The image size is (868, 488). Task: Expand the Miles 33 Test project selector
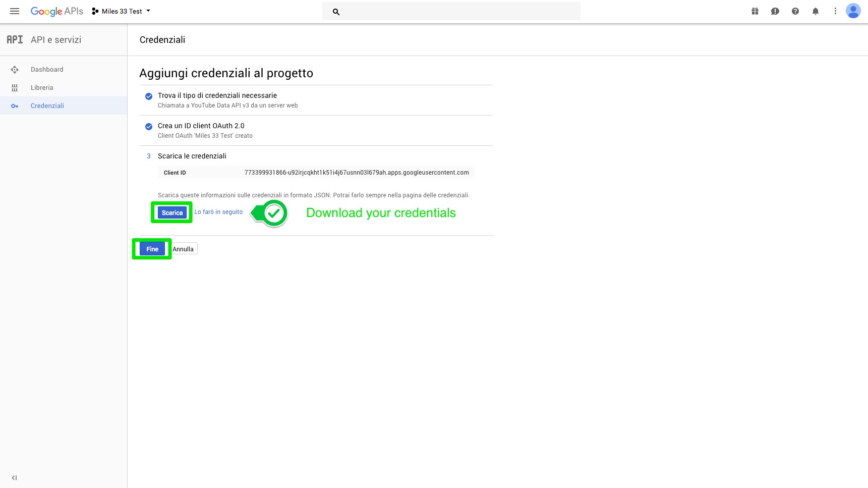coord(122,11)
